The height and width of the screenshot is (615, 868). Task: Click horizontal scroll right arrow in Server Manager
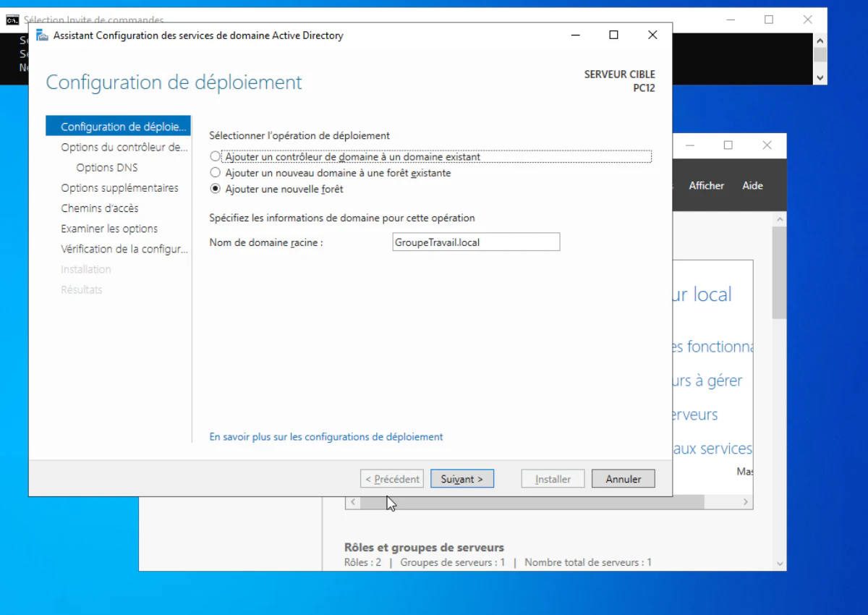[x=746, y=501]
